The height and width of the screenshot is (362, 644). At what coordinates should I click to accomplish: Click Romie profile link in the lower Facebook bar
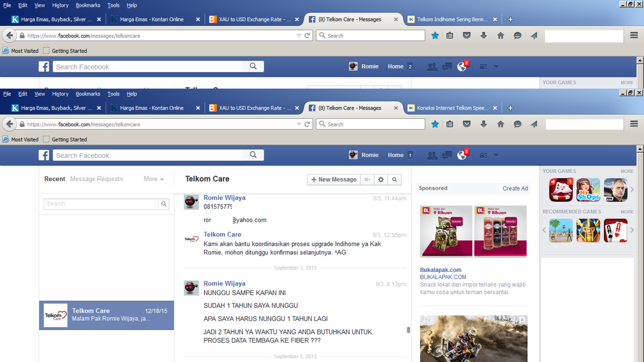[364, 155]
